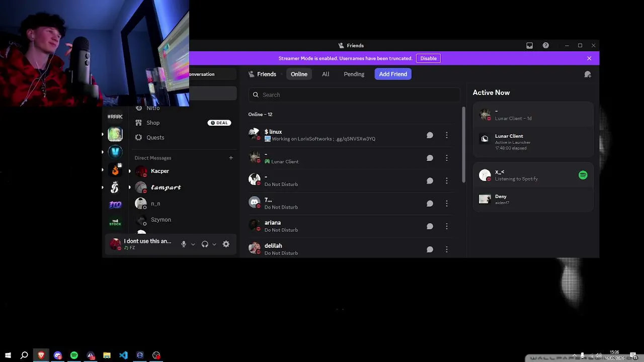Click Spotify icon on x_< activity card
This screenshot has height=362, width=644.
583,175
